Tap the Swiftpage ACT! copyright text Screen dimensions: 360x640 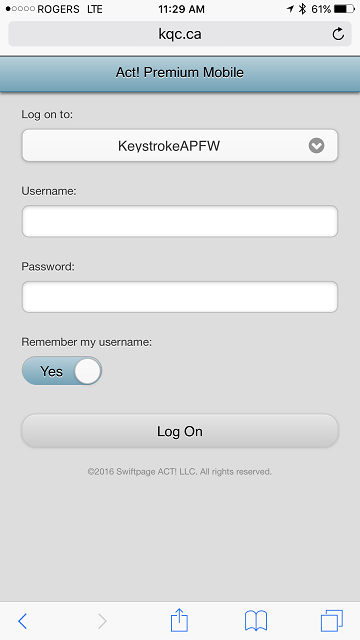[x=180, y=472]
